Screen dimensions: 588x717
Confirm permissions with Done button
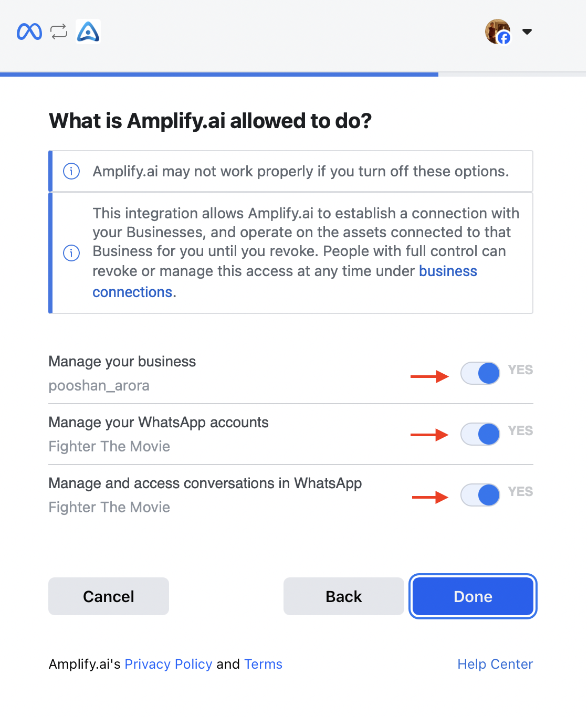(x=473, y=596)
